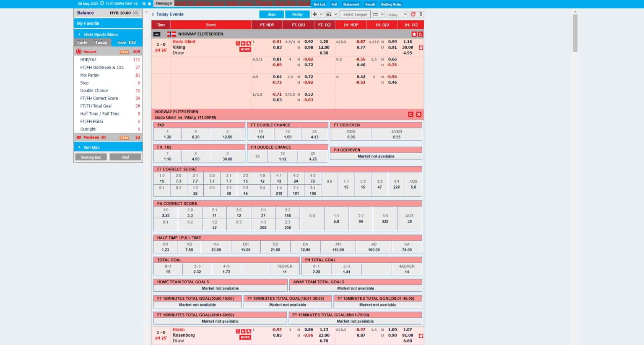
Task: Toggle the Parlay betting mode
Action: coord(297,14)
